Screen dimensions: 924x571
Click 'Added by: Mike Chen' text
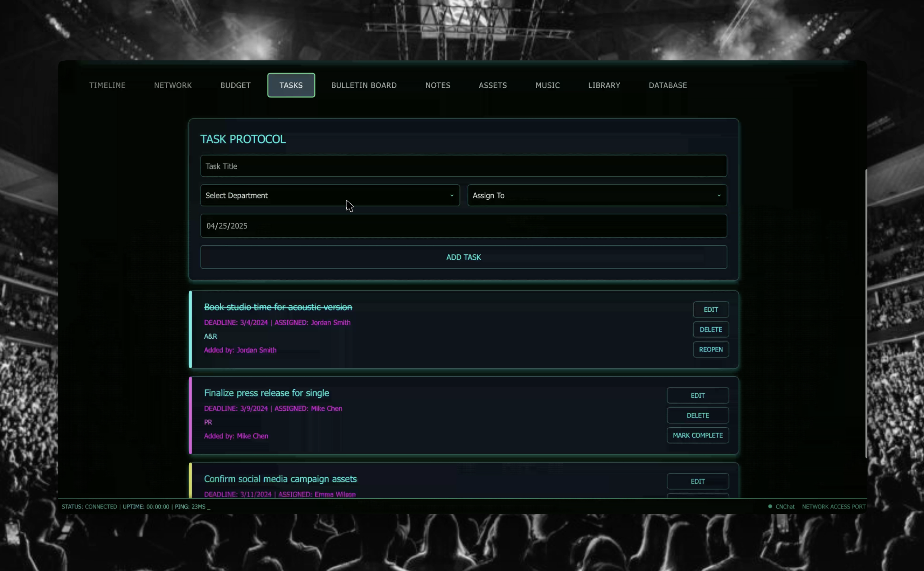coord(236,436)
